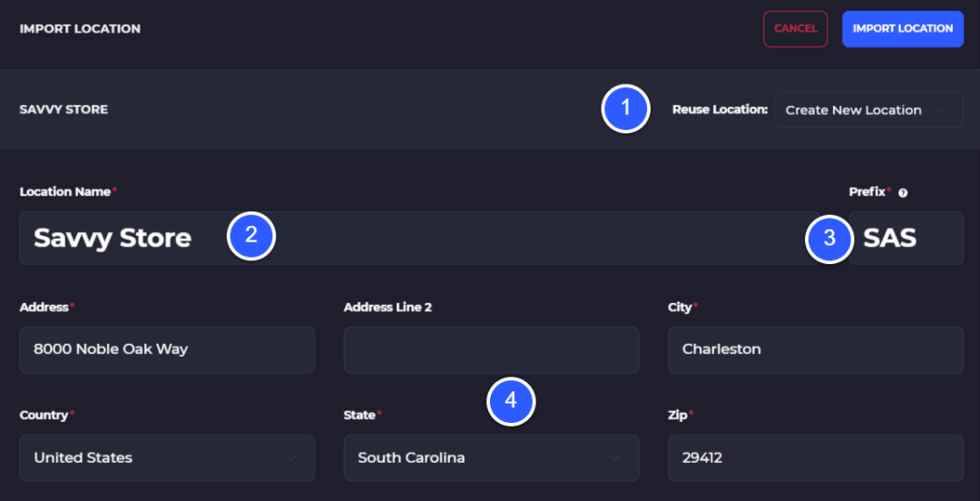Screen dimensions: 980x501
Task: Click the Location Name input field
Action: pyautogui.click(x=418, y=238)
